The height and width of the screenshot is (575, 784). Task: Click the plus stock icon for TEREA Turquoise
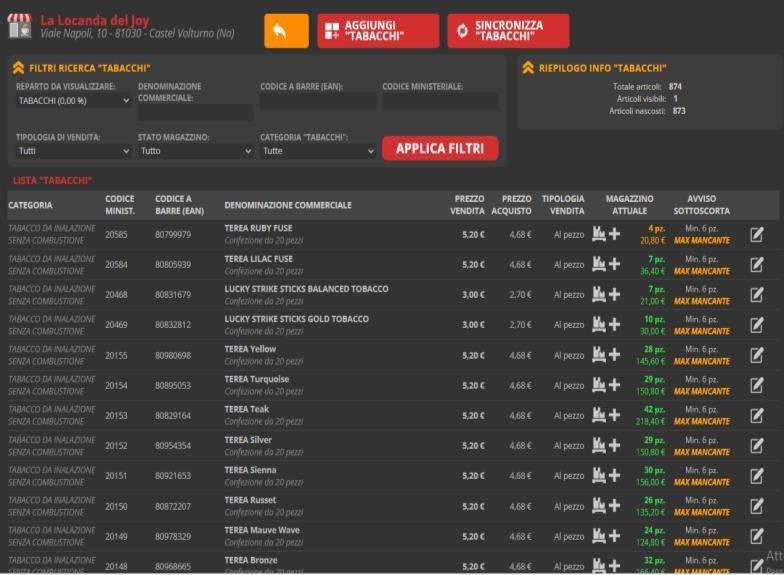[614, 385]
